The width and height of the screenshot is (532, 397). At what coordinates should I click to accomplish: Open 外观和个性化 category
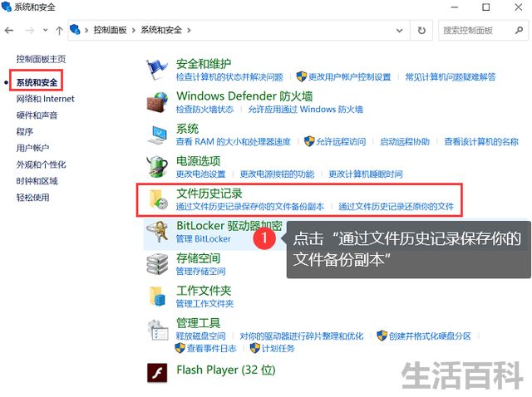click(41, 164)
